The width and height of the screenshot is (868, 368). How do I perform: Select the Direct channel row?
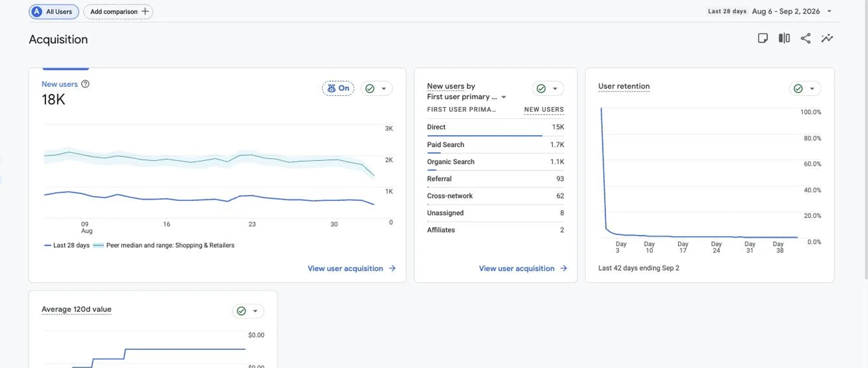click(495, 127)
